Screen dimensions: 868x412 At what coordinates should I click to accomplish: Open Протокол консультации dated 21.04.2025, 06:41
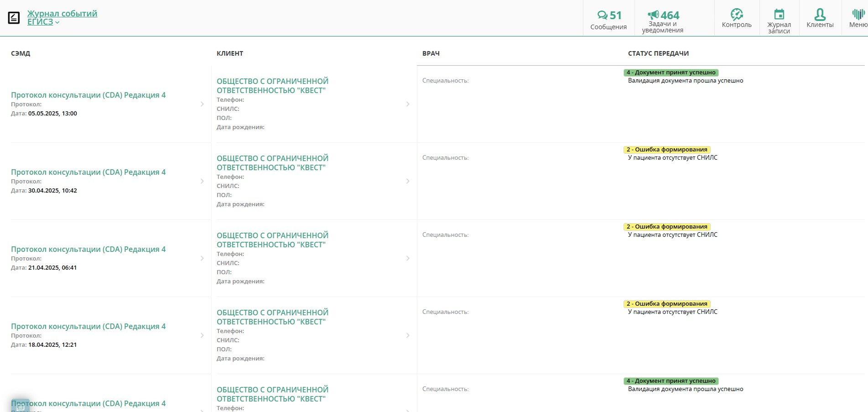(88, 249)
